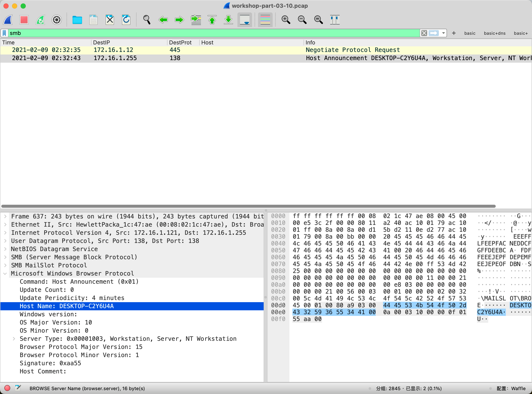Click the expert info red circle indicator
Screen dimensions: 532x394
point(7,388)
